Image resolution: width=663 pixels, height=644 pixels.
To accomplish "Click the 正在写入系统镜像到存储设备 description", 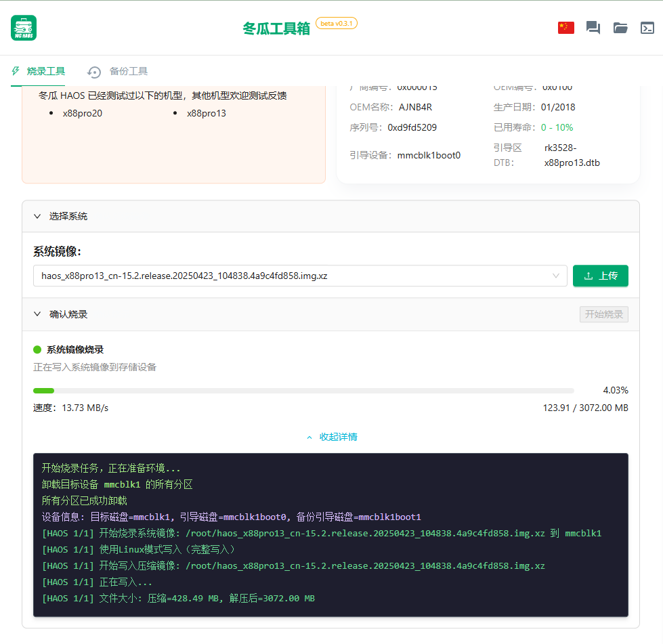I will (x=95, y=367).
